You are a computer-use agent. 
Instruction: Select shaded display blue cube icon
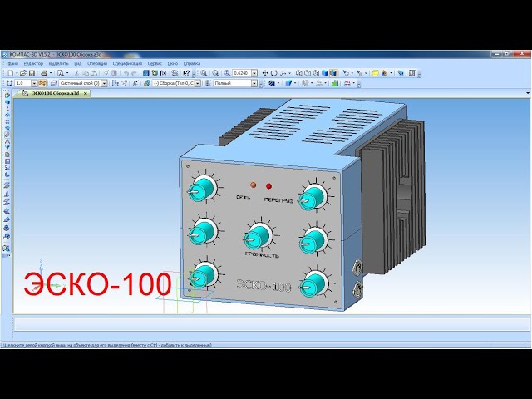pyautogui.click(x=325, y=73)
